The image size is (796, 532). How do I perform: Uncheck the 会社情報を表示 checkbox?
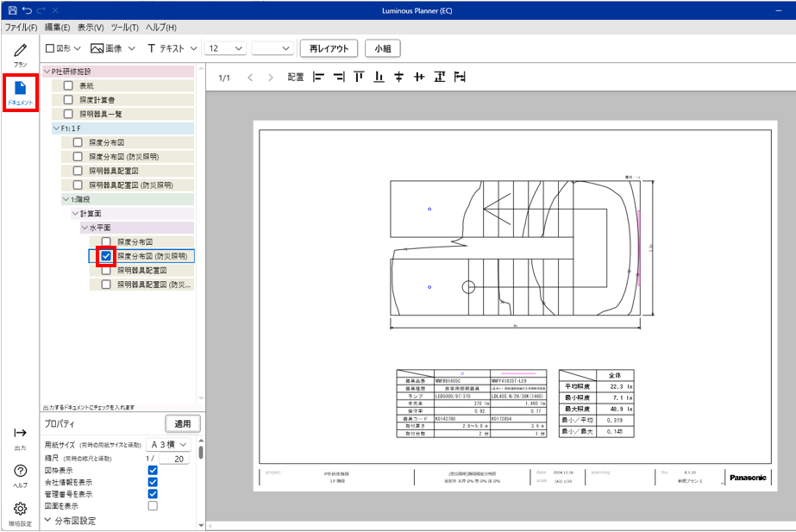click(x=153, y=482)
